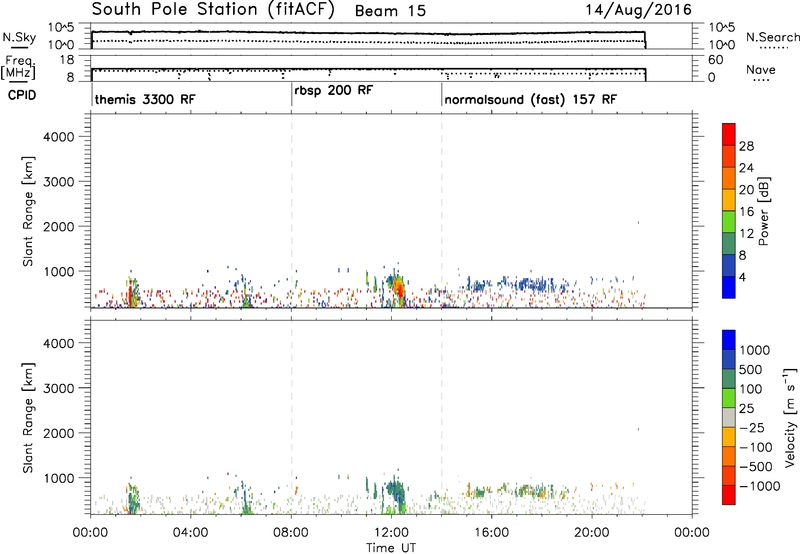Click normalsound (fast) 157 RF label
The width and height of the screenshot is (800, 554).
pos(531,99)
